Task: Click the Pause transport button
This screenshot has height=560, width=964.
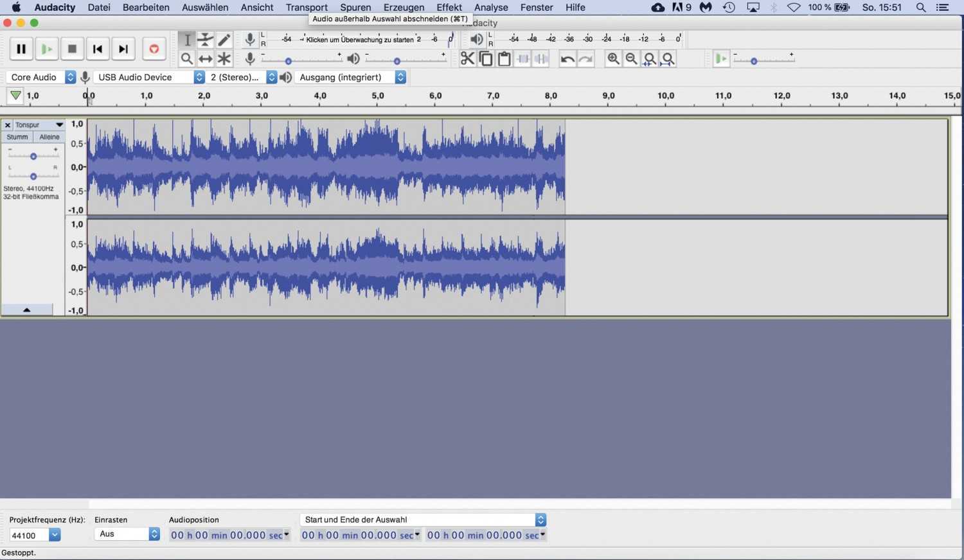Action: click(21, 49)
